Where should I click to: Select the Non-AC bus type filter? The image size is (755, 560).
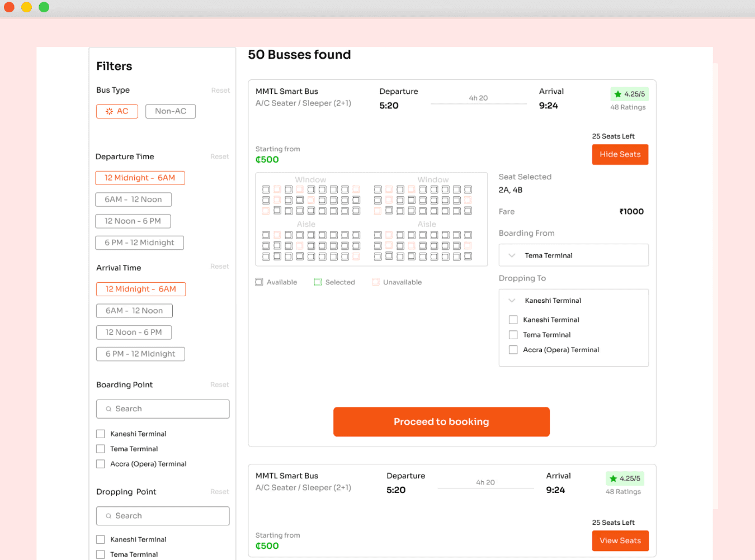click(171, 111)
